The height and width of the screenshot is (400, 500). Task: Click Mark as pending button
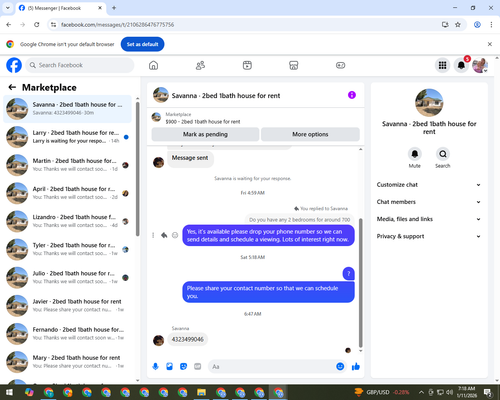pyautogui.click(x=205, y=134)
